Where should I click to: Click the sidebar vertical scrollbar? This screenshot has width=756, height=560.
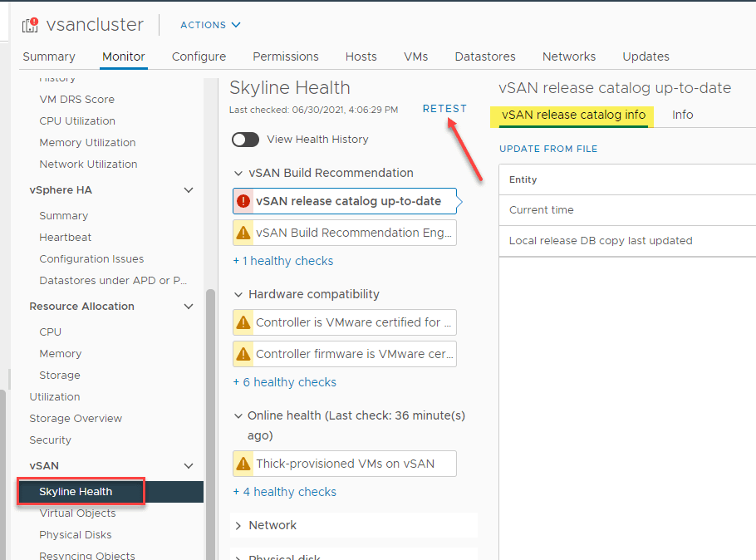[210, 425]
